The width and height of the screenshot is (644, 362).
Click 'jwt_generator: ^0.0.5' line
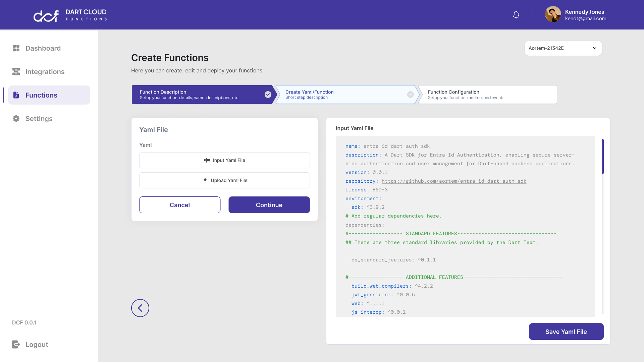click(x=383, y=295)
